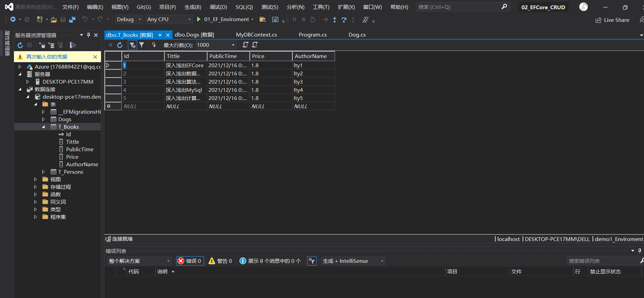This screenshot has height=298, width=644.
Task: Select the 深入浅出MySql cell
Action: click(186, 90)
